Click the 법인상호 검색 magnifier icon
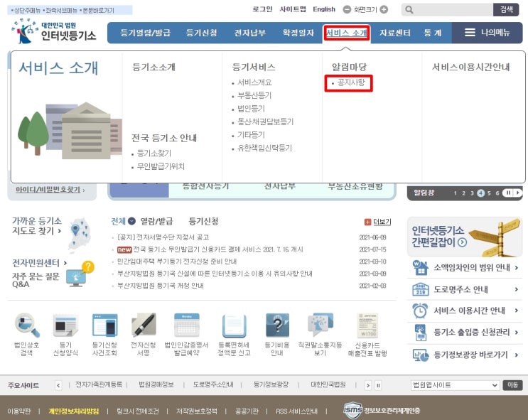This screenshot has height=420, width=528. point(27,325)
